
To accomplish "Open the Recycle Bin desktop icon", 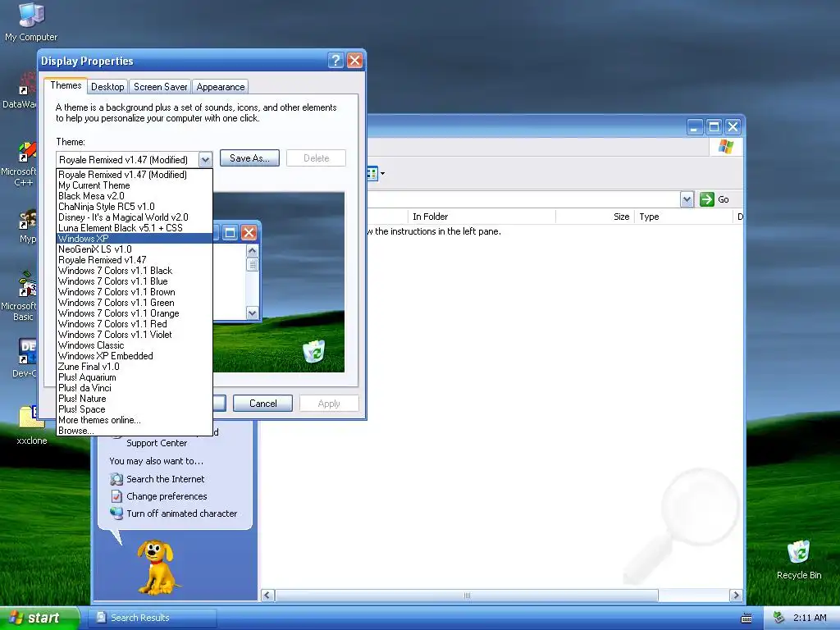I will [x=799, y=559].
